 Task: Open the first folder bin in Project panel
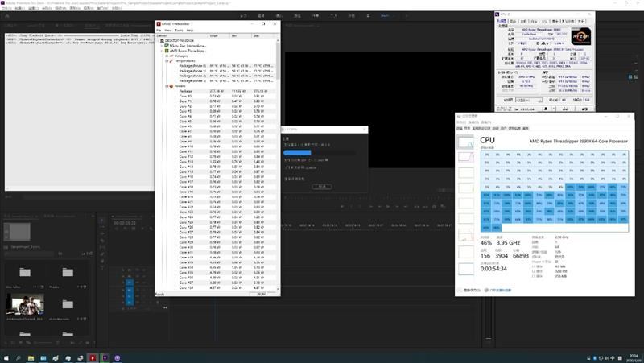coord(25,272)
